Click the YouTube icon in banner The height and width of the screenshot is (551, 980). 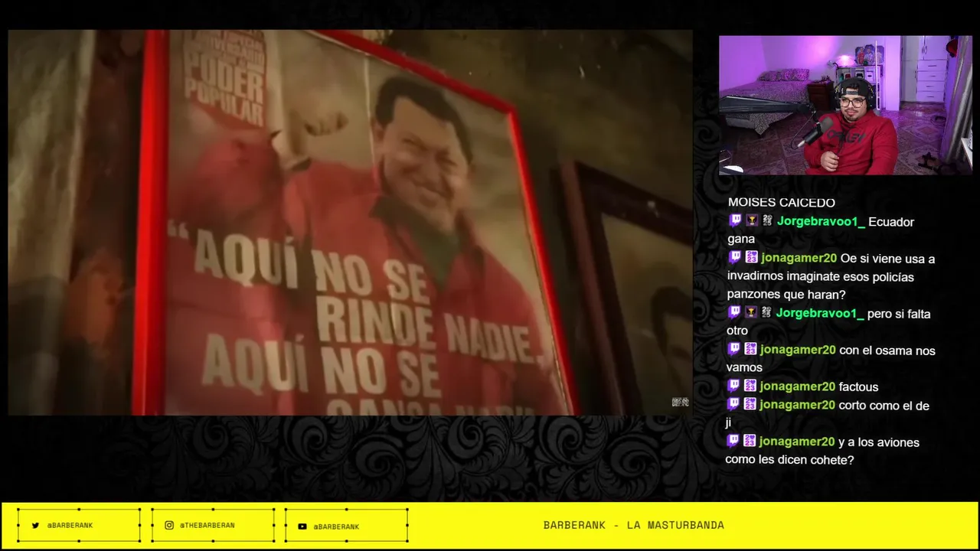coord(302,527)
